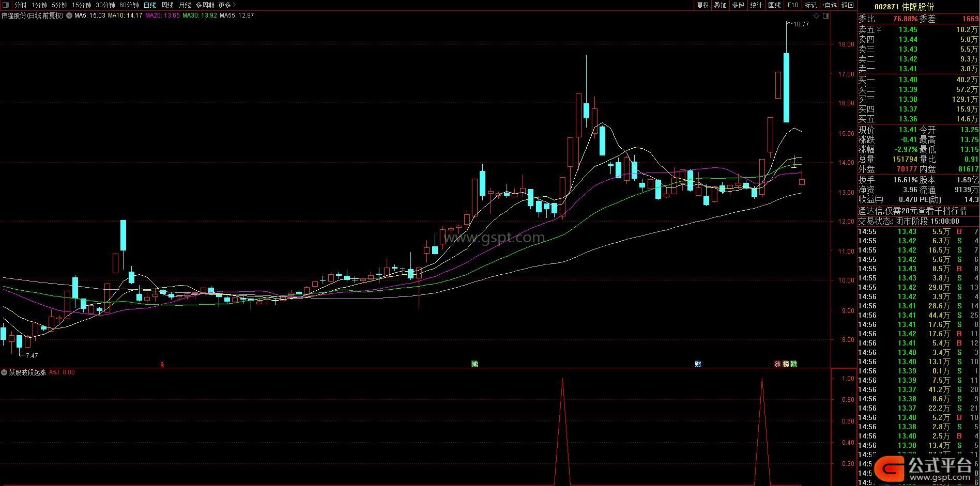Click the 18.77 high price label

point(801,24)
